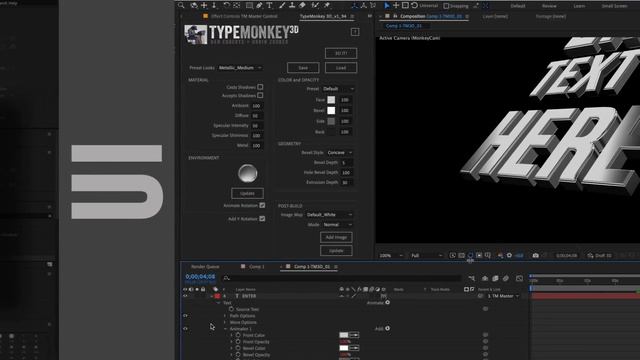Hide the ENTER layer with its eye icon
Image resolution: width=640 pixels, height=360 pixels.
pos(185,296)
